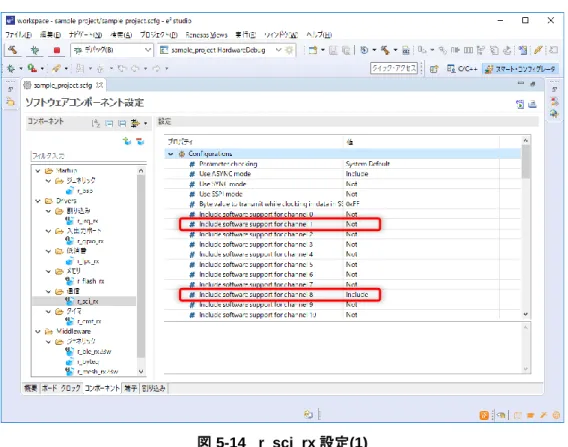Click the Run icon in the second toolbar row
The height and width of the screenshot is (447, 568).
point(32,68)
